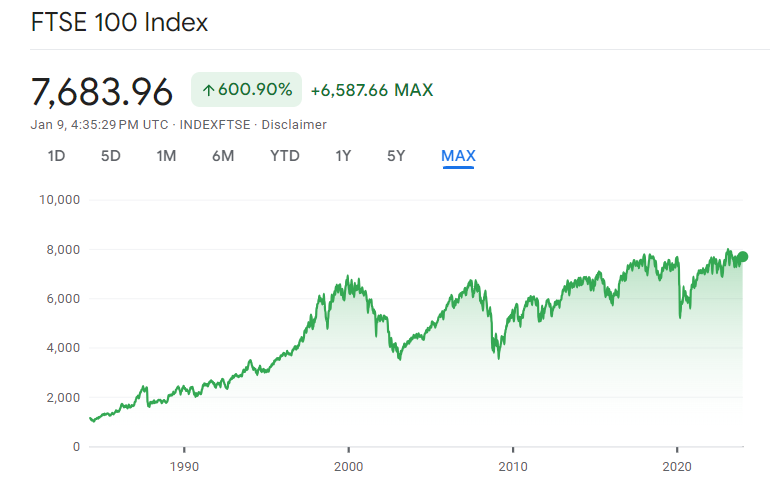Viewport: 770px width, 489px height.
Task: Click the 7,683.96 price value
Action: click(x=102, y=92)
